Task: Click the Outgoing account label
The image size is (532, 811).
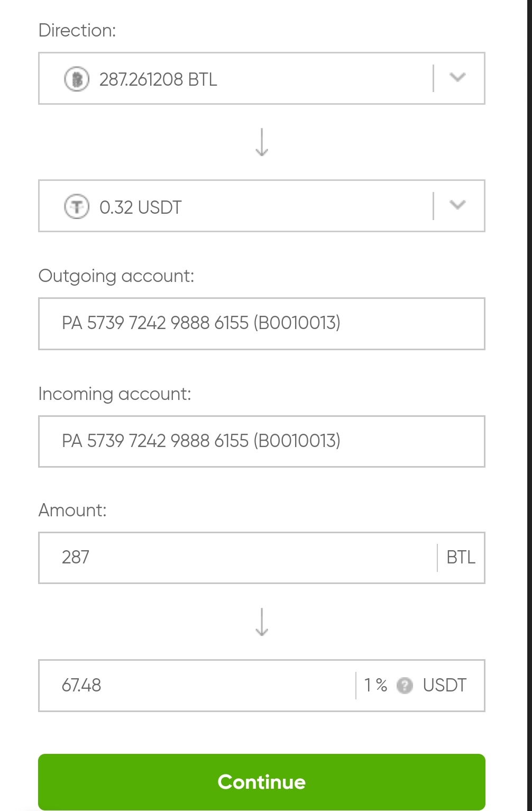Action: 116,276
